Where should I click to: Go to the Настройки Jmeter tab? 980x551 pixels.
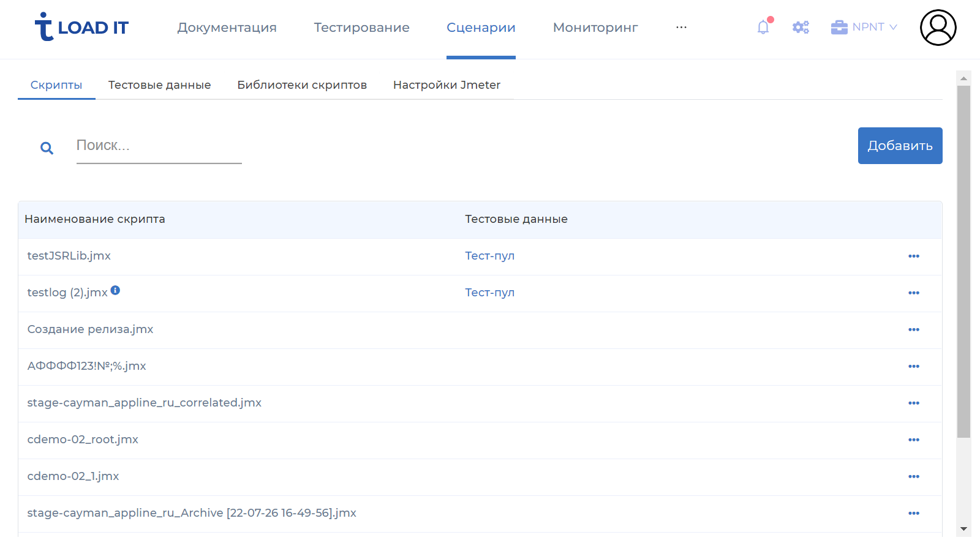point(447,84)
